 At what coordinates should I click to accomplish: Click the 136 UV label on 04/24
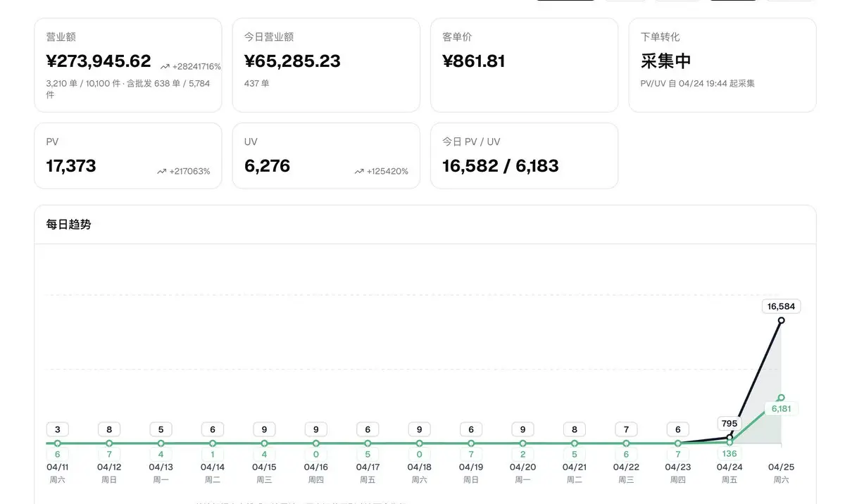[x=730, y=453]
